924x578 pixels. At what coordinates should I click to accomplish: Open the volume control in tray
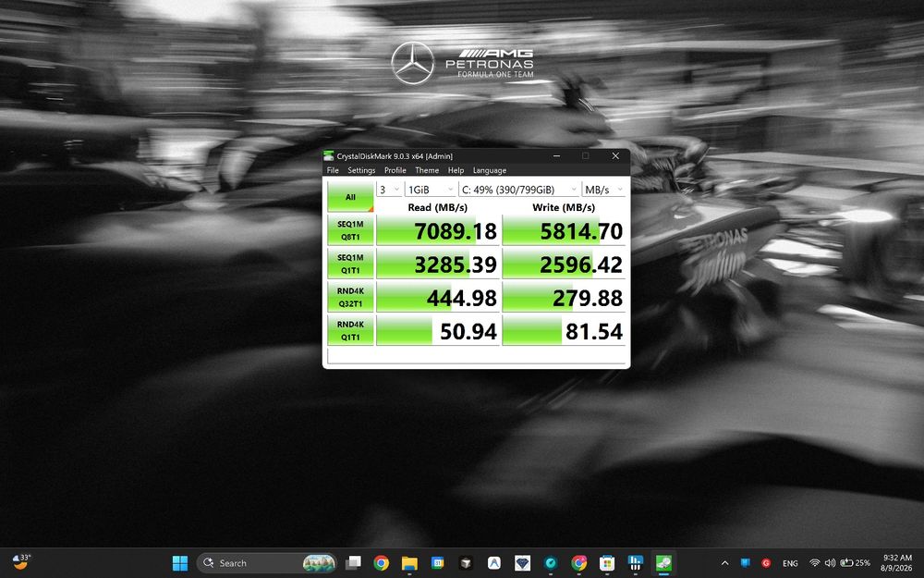point(831,562)
